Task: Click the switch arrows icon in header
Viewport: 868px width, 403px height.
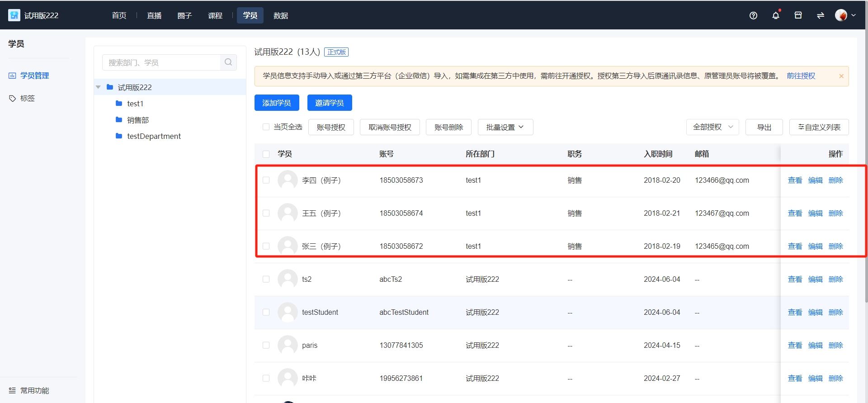Action: [x=820, y=15]
